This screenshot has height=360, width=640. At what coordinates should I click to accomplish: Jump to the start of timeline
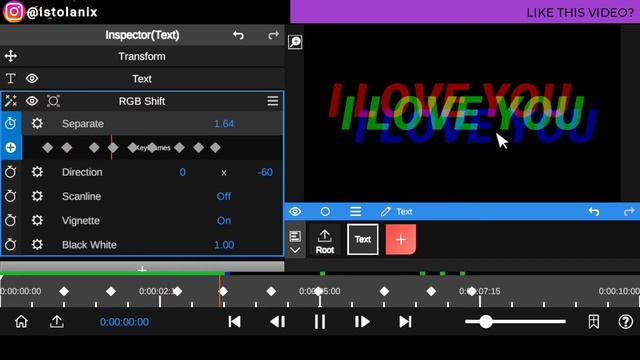234,322
